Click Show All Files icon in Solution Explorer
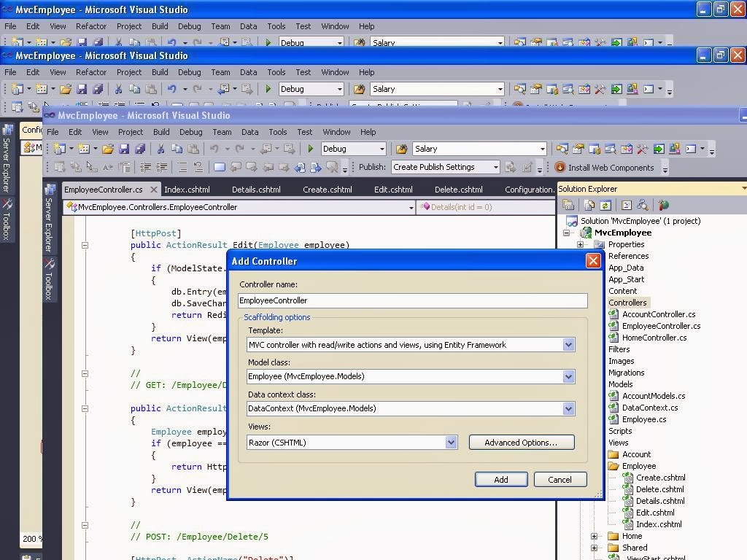 click(x=589, y=205)
